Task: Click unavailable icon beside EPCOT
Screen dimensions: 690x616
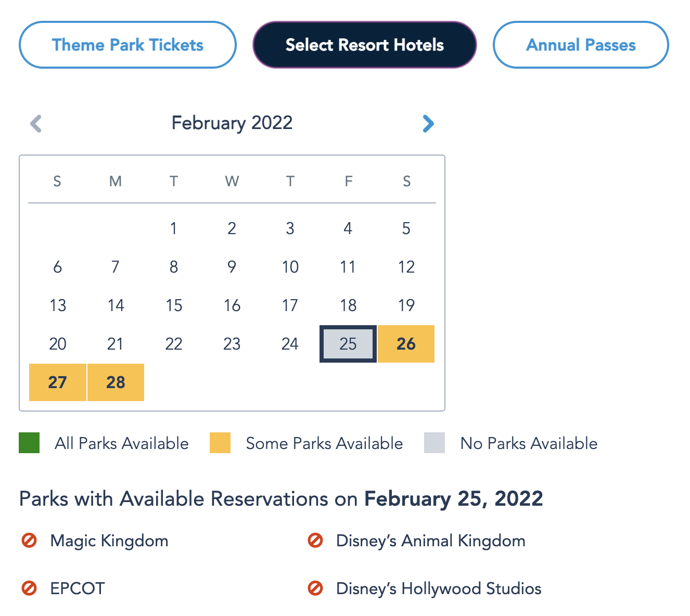Action: (x=29, y=588)
